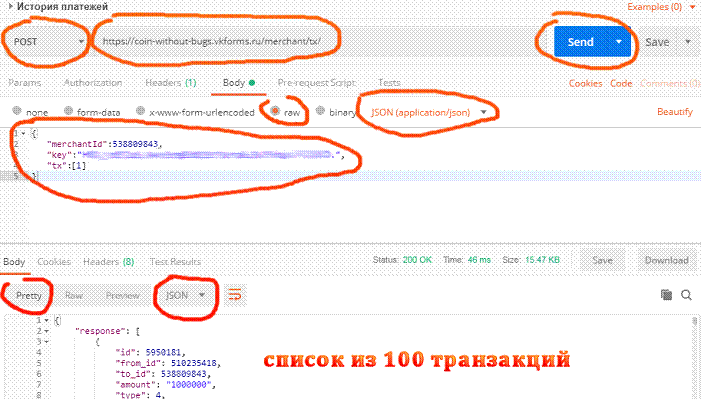
Task: Click the 200 OK status value
Action: [417, 260]
